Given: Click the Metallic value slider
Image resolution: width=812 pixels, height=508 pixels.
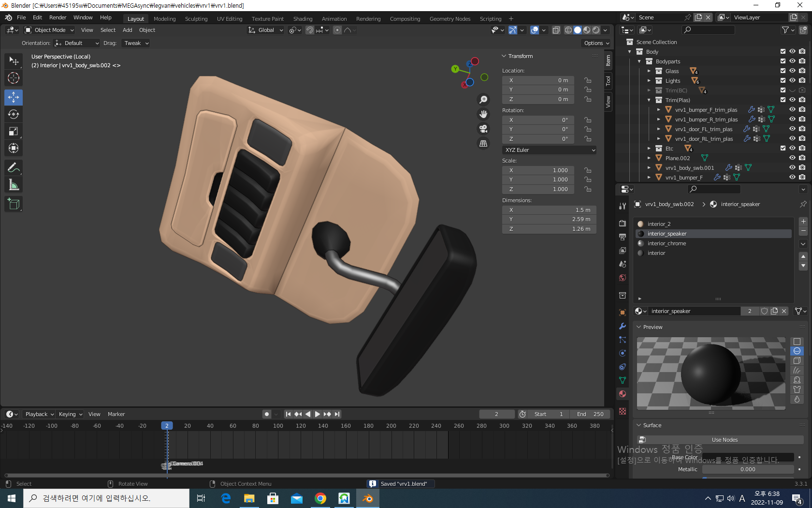Looking at the screenshot, I should click(x=747, y=469).
